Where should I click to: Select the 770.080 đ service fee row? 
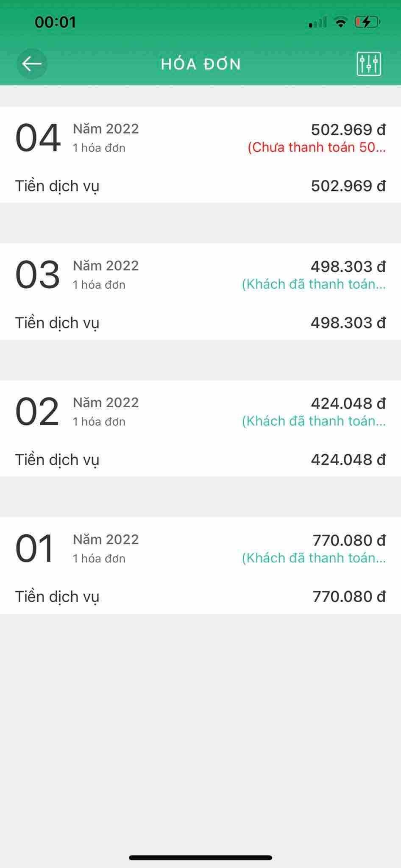pyautogui.click(x=200, y=597)
